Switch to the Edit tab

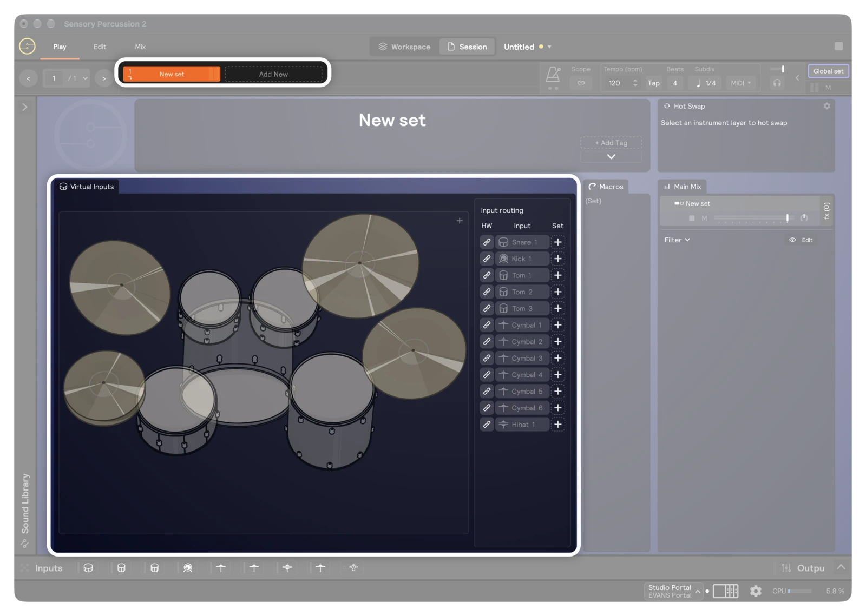100,47
